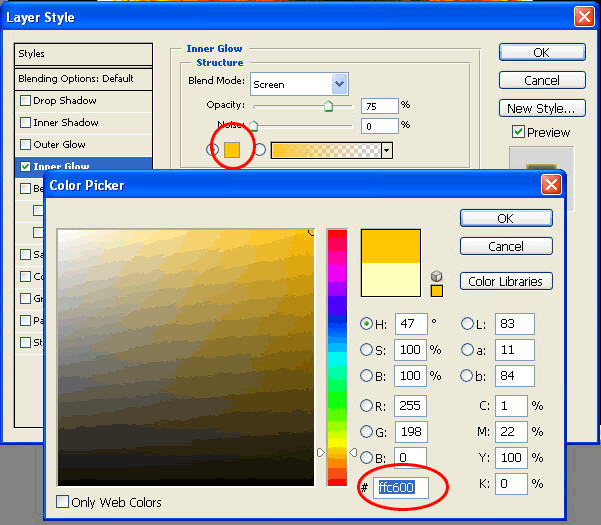Screen dimensions: 601x525
Task: Click the orange Inner Glow color swatch
Action: [232, 150]
